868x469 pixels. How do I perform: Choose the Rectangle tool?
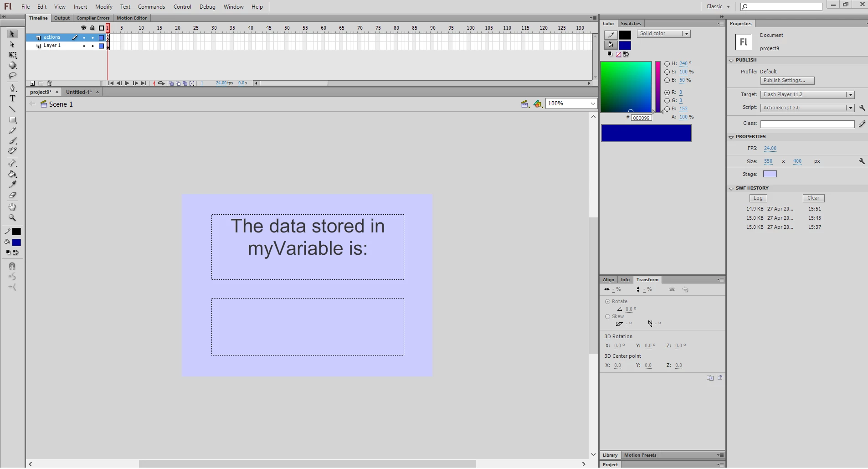point(12,120)
